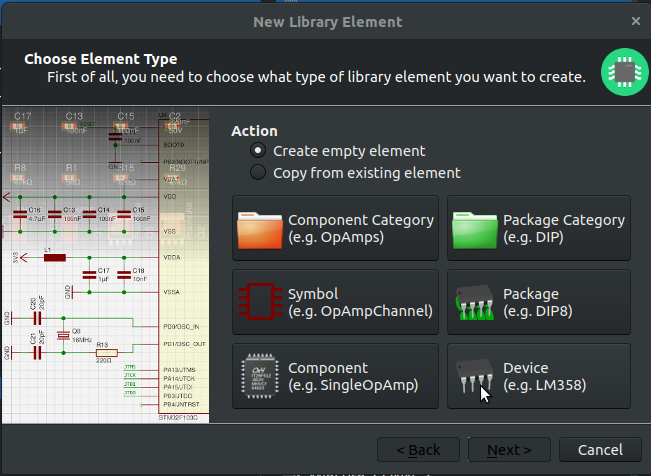Go to the previous step with Back
The height and width of the screenshot is (476, 651).
click(x=418, y=449)
